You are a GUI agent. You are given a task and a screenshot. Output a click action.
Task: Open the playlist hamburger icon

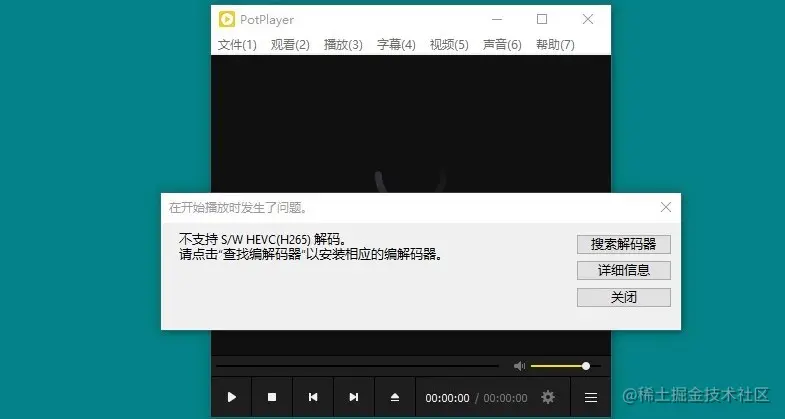pos(591,397)
